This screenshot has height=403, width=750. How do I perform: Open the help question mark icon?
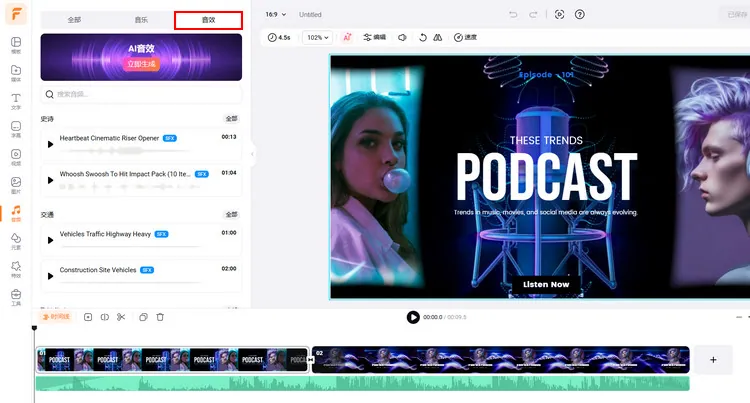pos(579,14)
